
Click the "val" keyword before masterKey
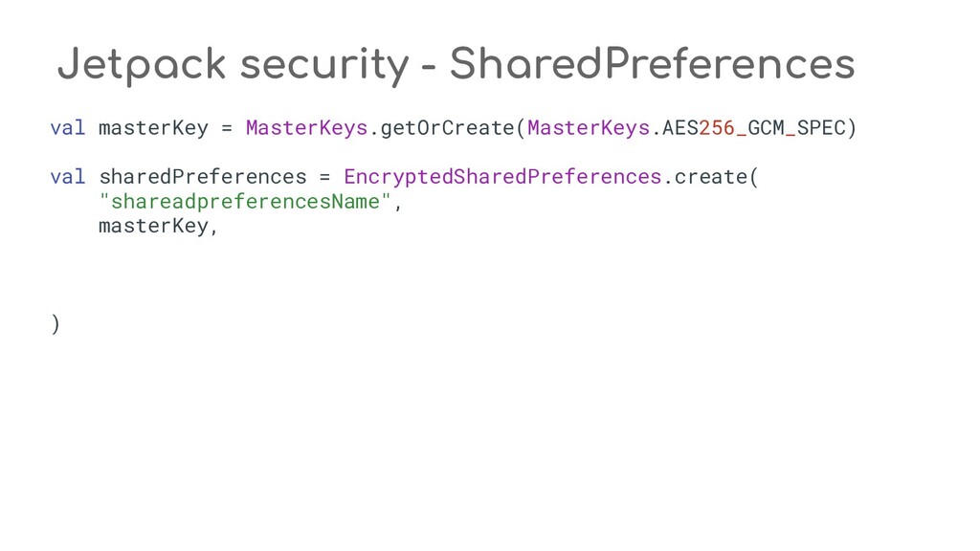click(x=68, y=127)
